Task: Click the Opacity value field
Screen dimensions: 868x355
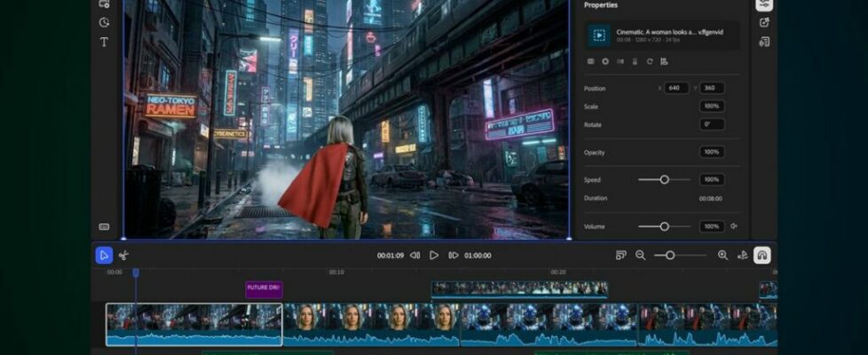Action: (712, 152)
